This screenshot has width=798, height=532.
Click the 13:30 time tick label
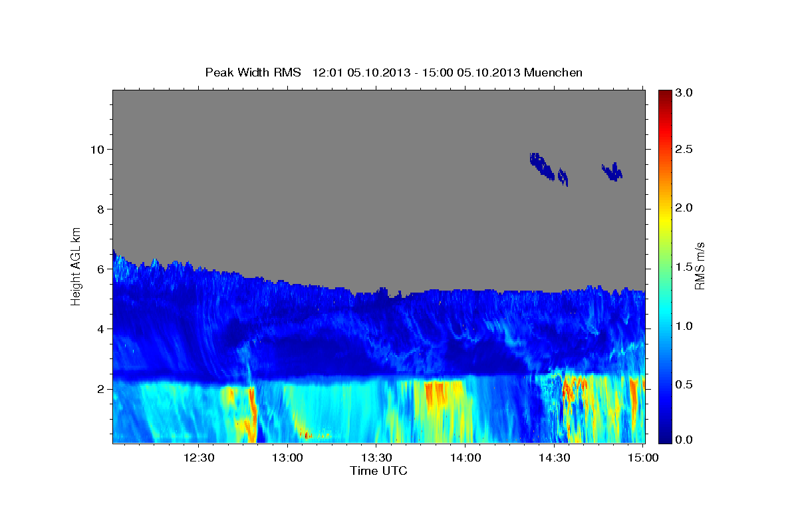[376, 458]
